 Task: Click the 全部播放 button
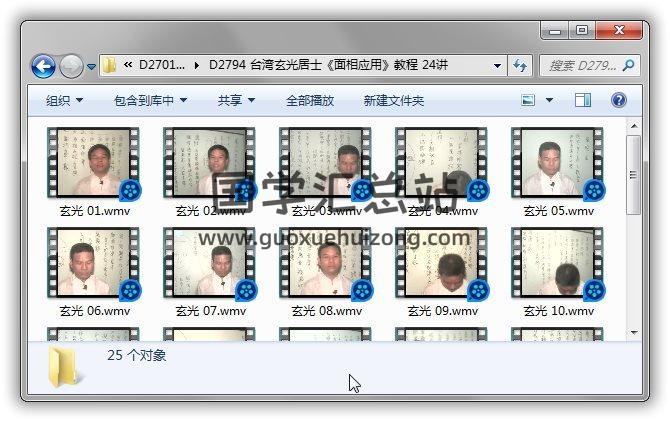coord(310,101)
